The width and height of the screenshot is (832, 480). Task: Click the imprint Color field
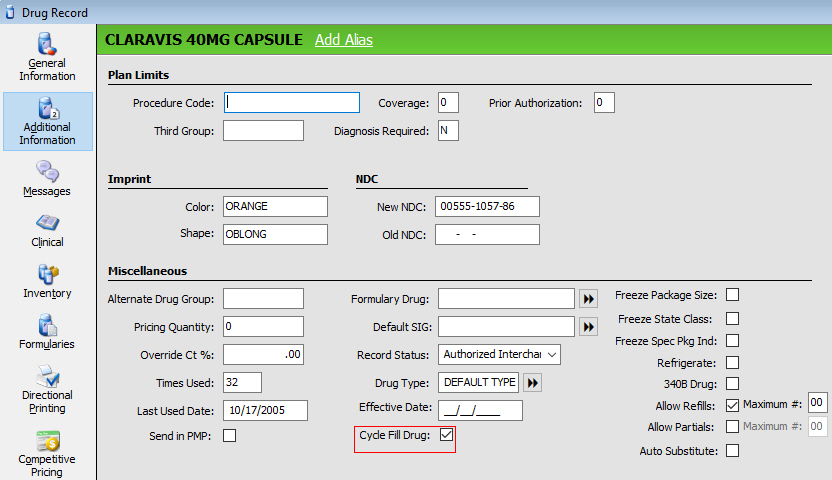click(275, 206)
